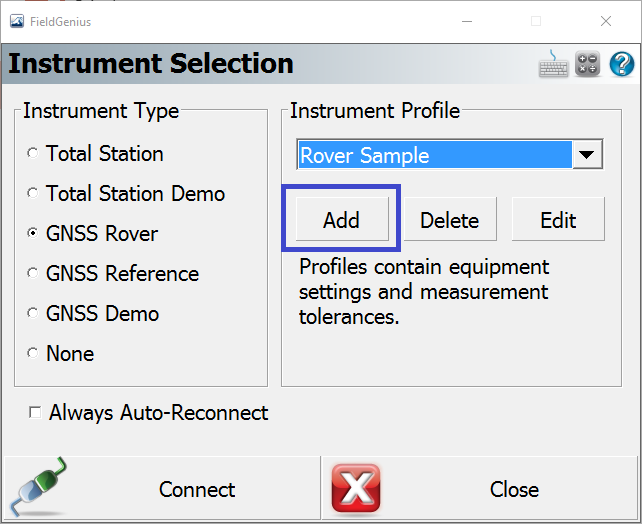Open the calculator icon in header
642x524 pixels.
click(588, 65)
